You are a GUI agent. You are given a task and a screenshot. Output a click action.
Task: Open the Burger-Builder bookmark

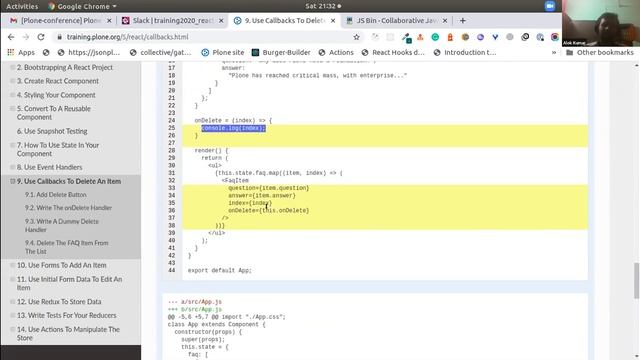tap(281, 52)
